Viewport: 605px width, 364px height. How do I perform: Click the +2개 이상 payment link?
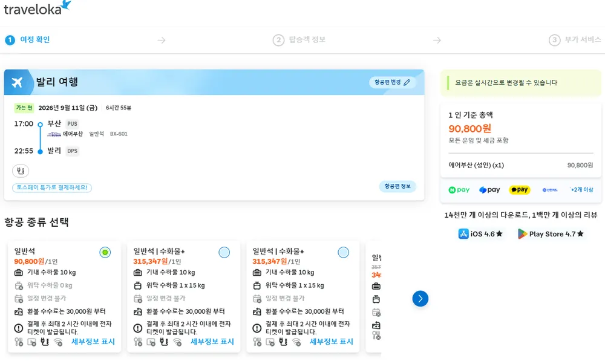pos(582,190)
